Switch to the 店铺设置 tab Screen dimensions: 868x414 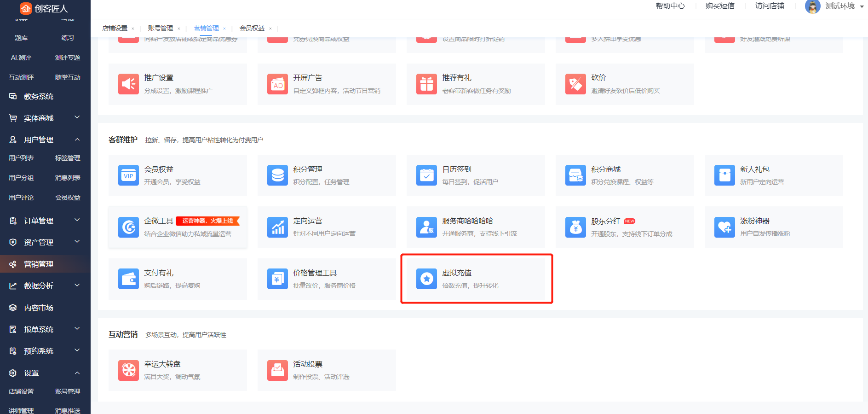[115, 28]
